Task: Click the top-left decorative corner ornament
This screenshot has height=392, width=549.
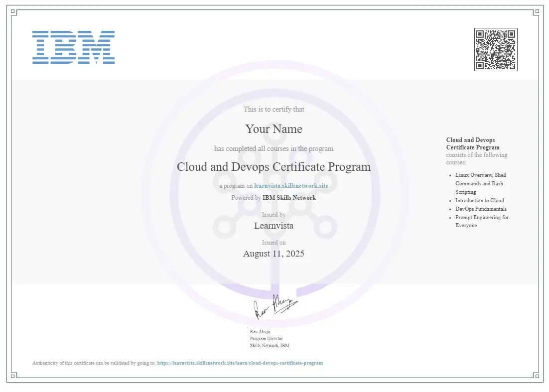Action: click(x=14, y=12)
